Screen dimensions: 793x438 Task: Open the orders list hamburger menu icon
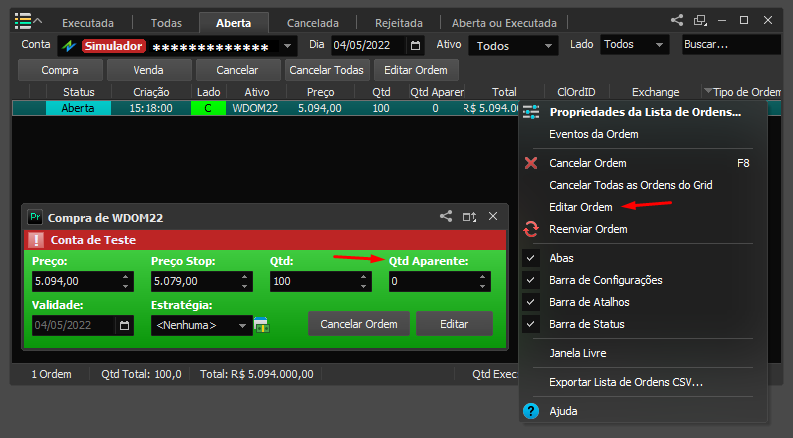coord(23,21)
